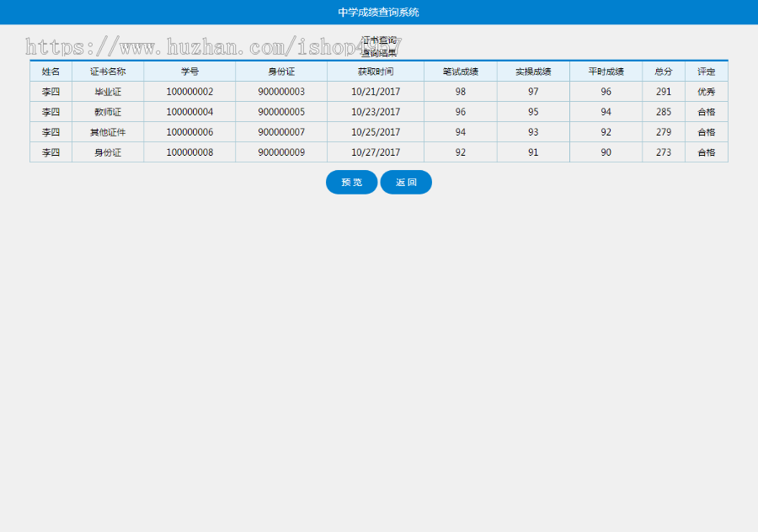The image size is (758, 532).
Task: Select the total score 279
Action: [664, 132]
